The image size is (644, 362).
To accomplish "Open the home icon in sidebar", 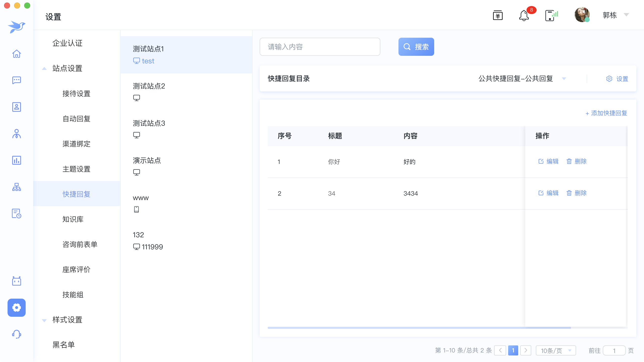I will tap(17, 54).
